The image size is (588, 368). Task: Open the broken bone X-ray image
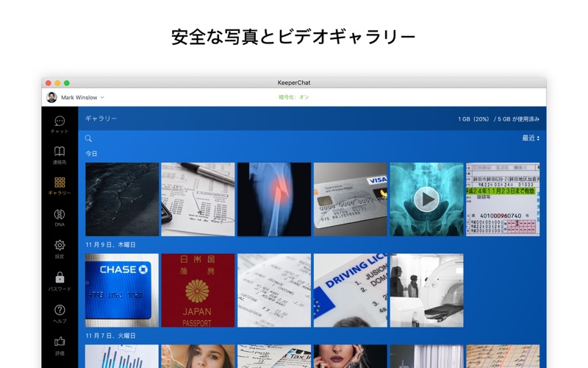(x=274, y=199)
